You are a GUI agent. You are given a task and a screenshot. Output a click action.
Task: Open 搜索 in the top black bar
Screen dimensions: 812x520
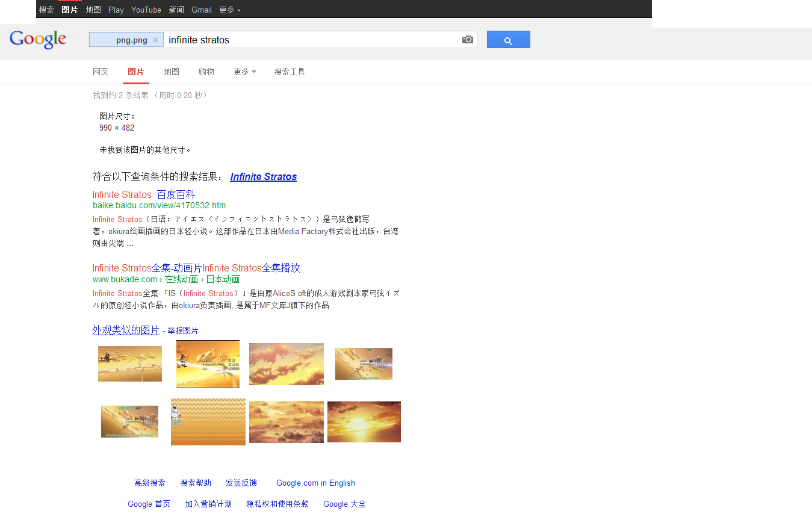pyautogui.click(x=46, y=10)
